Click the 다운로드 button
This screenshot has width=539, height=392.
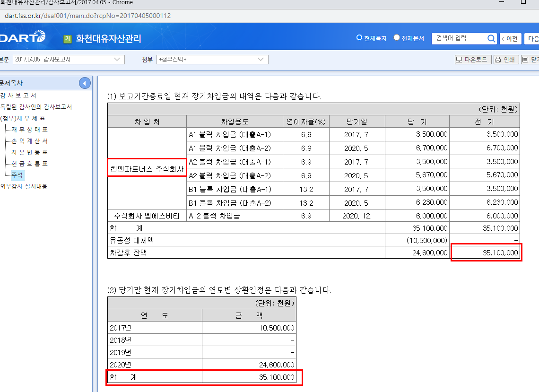coord(473,60)
